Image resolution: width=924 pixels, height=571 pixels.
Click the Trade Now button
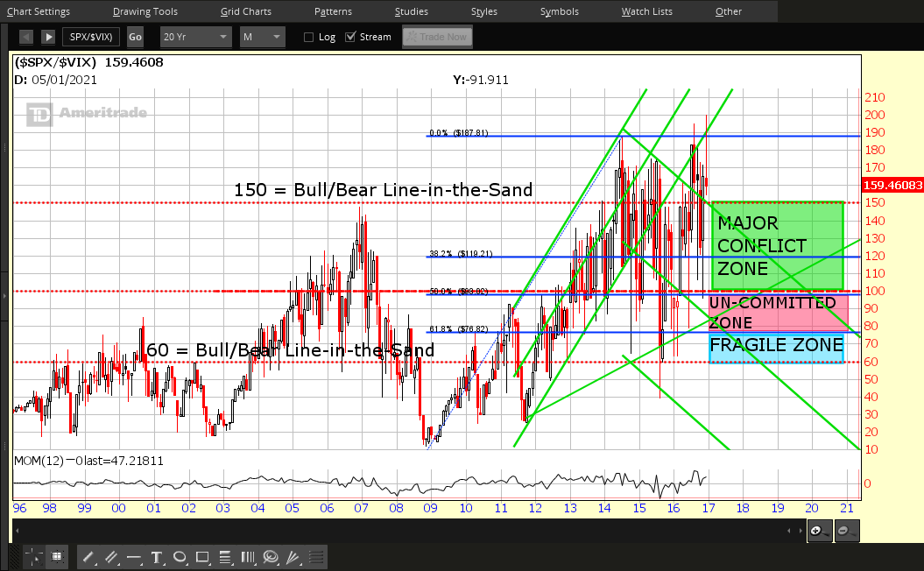pos(437,37)
